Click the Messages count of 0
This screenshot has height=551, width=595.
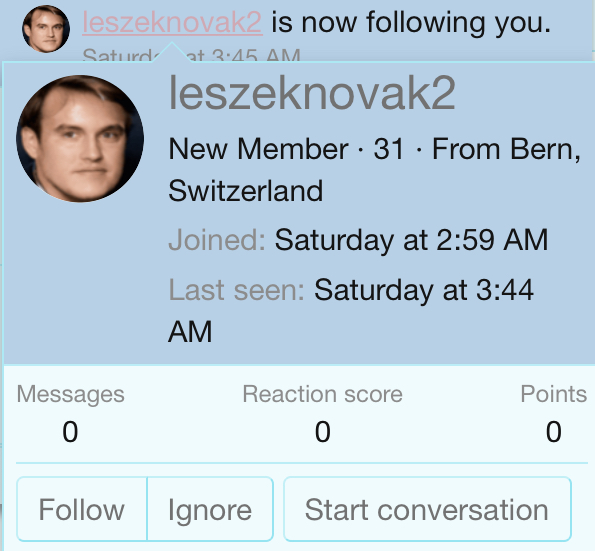click(x=70, y=431)
